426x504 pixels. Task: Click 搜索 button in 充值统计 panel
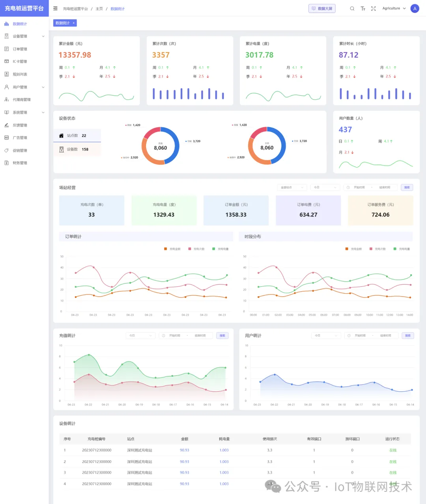click(222, 336)
